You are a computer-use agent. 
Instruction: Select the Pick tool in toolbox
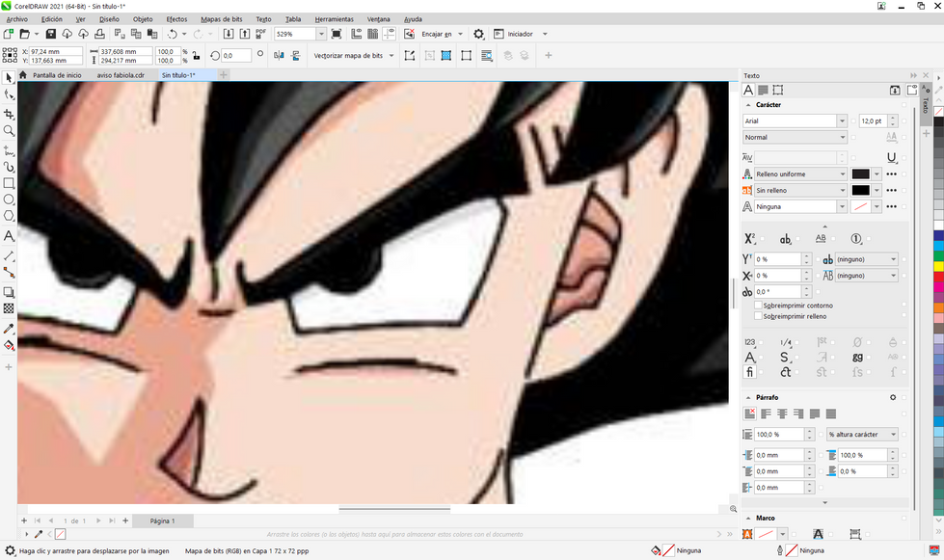click(9, 78)
